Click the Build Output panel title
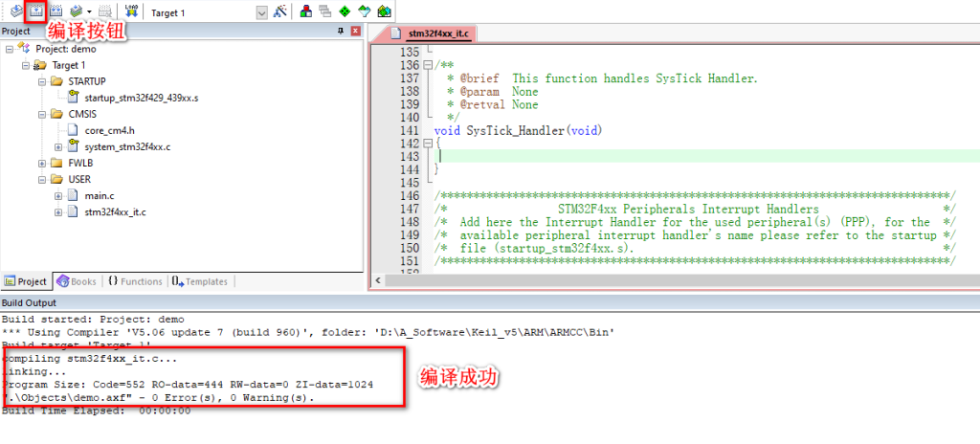This screenshot has height=444, width=980. [29, 302]
